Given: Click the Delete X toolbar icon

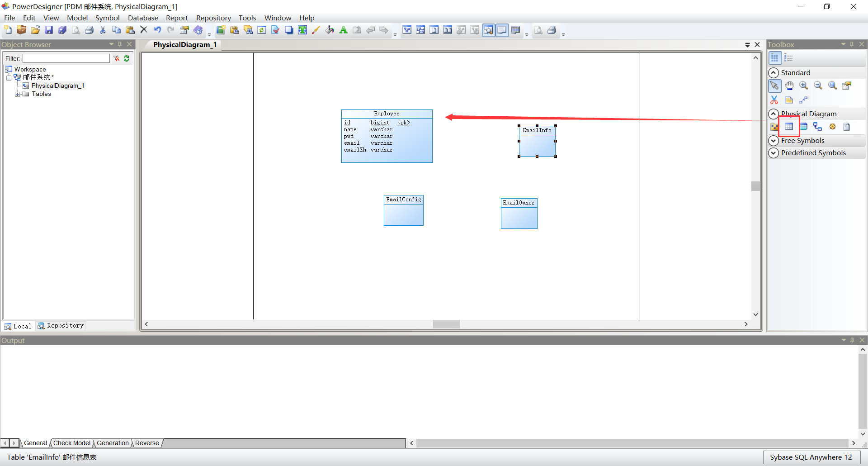Looking at the screenshot, I should tap(144, 30).
